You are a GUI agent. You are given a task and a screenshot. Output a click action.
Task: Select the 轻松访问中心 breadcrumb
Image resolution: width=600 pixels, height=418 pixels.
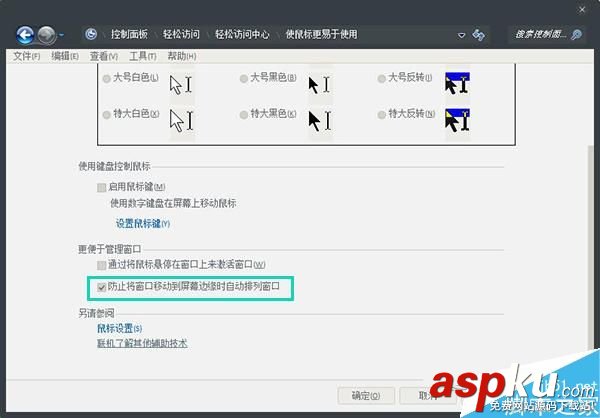point(242,34)
